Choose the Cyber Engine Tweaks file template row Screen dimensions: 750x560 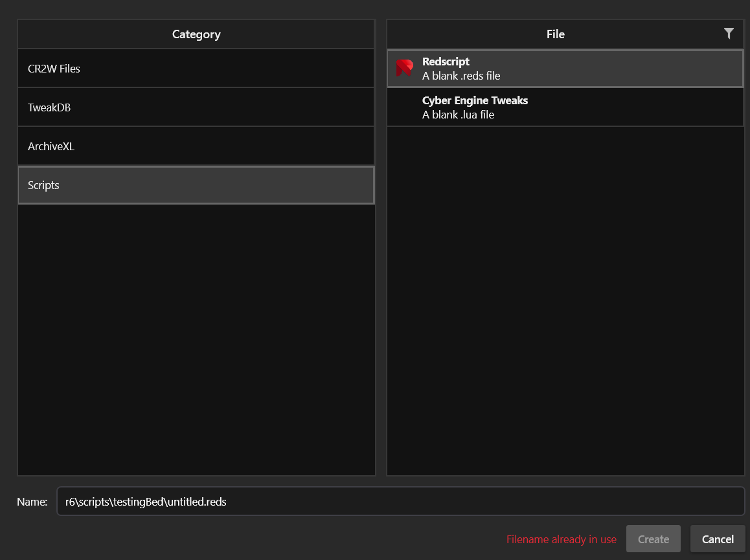[565, 107]
